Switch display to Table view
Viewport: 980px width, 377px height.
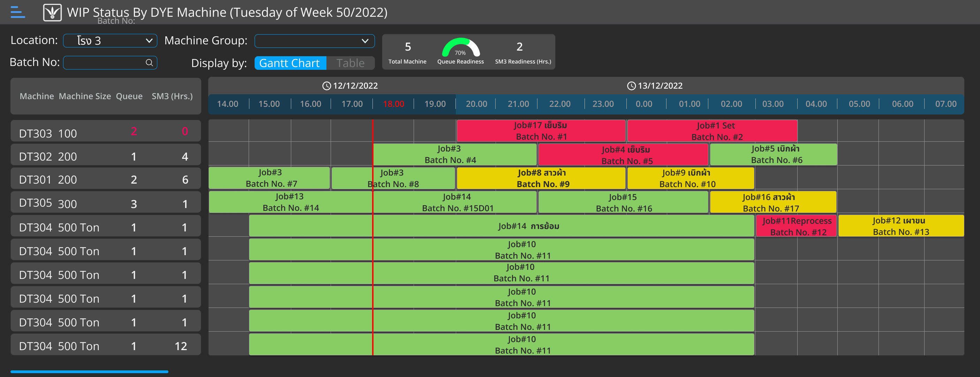point(350,63)
